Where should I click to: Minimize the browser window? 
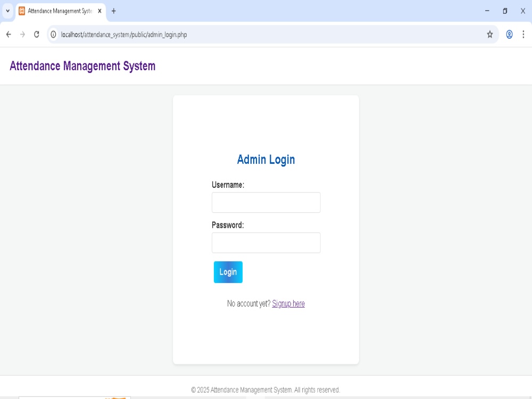coord(487,11)
